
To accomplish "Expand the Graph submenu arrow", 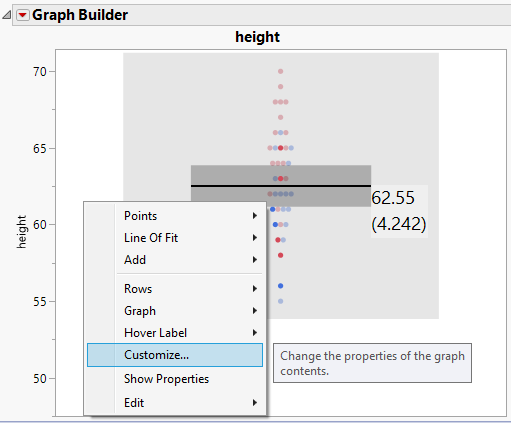I will click(x=255, y=311).
